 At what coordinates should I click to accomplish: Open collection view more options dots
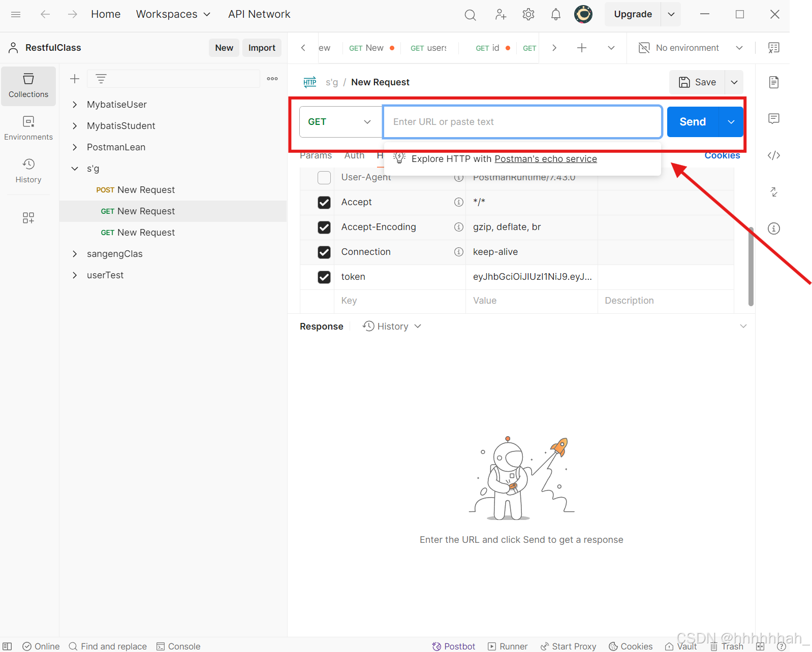[272, 79]
